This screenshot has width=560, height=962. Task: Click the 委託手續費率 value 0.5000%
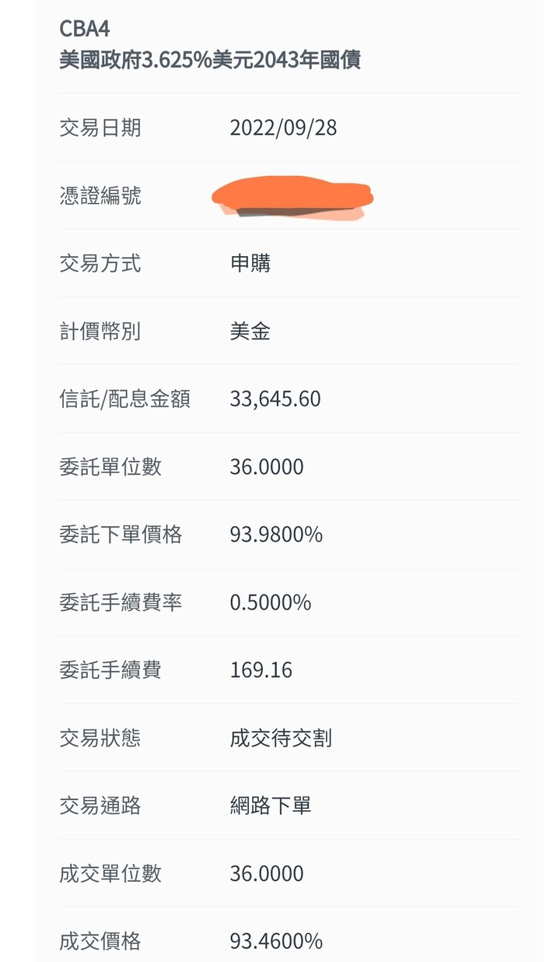coord(271,602)
